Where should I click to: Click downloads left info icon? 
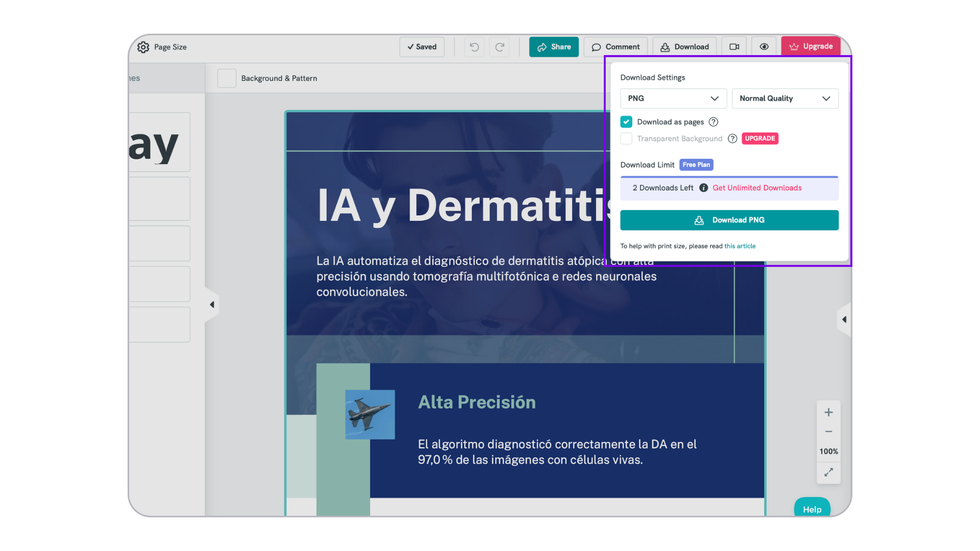(703, 188)
